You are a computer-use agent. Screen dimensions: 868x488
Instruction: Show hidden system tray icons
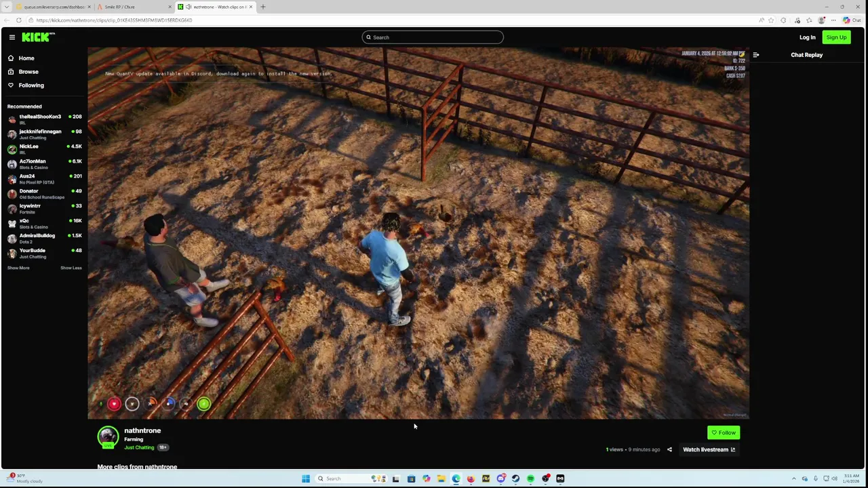tap(793, 479)
